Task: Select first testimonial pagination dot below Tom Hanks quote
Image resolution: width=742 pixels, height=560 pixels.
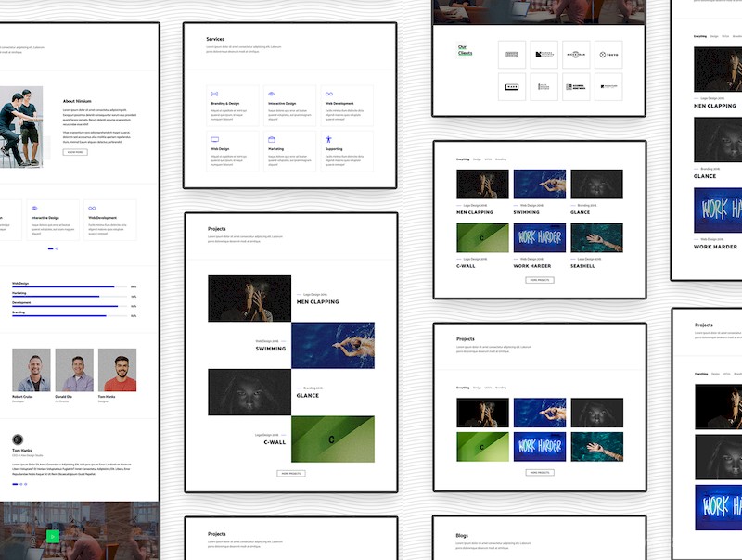Action: (15, 484)
